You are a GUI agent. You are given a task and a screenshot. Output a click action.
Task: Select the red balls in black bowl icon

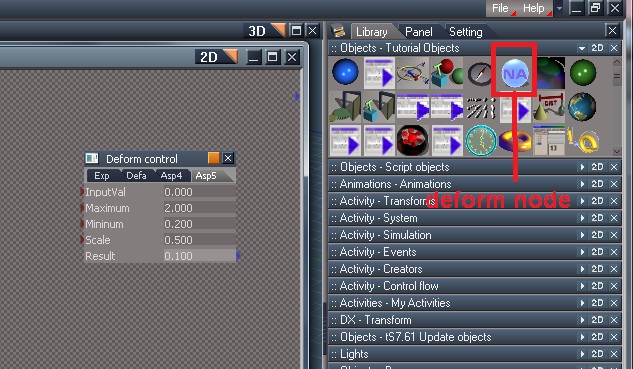pos(412,140)
